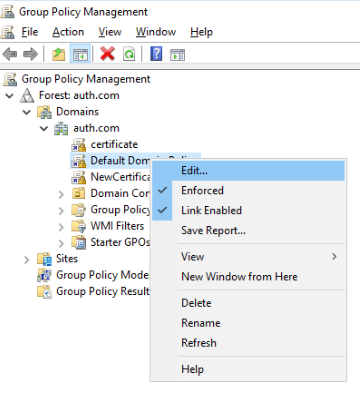Screen dimensions: 360x397
Task: Click the menu bar system icon beside File
Action: click(7, 32)
